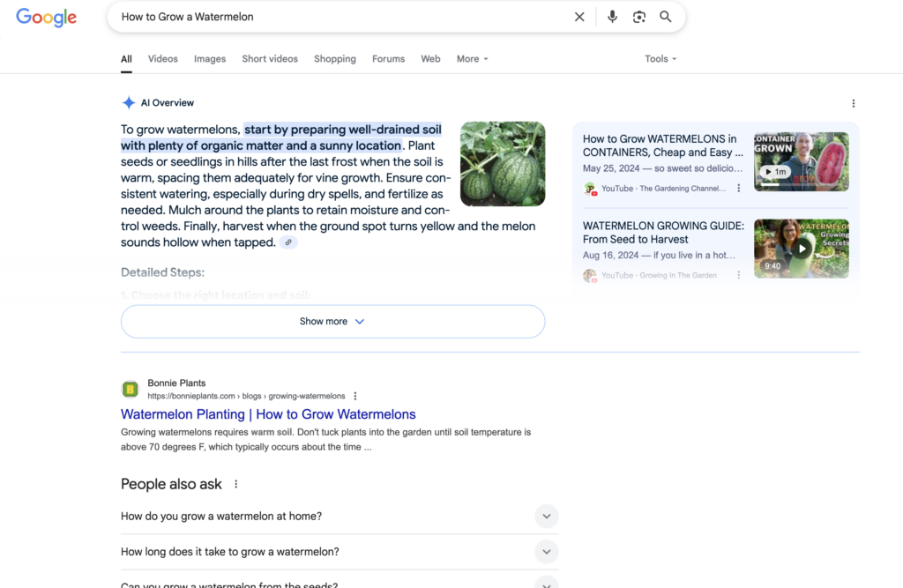Image resolution: width=903 pixels, height=588 pixels.
Task: Click the source link chip icon
Action: 288,242
